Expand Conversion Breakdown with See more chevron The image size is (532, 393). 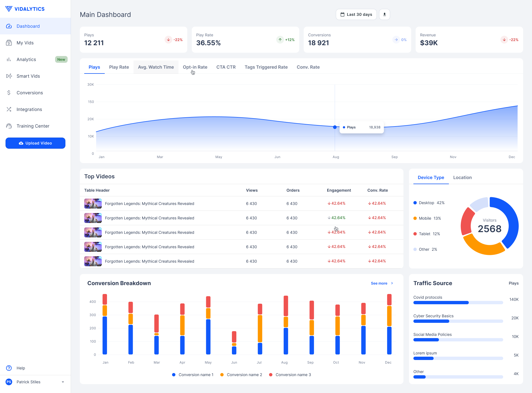tap(392, 283)
